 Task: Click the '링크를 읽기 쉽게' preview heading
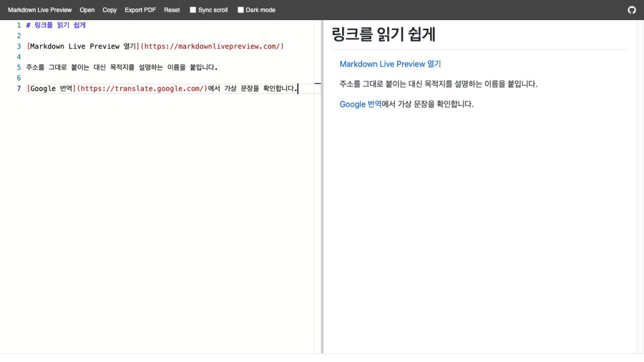383,34
